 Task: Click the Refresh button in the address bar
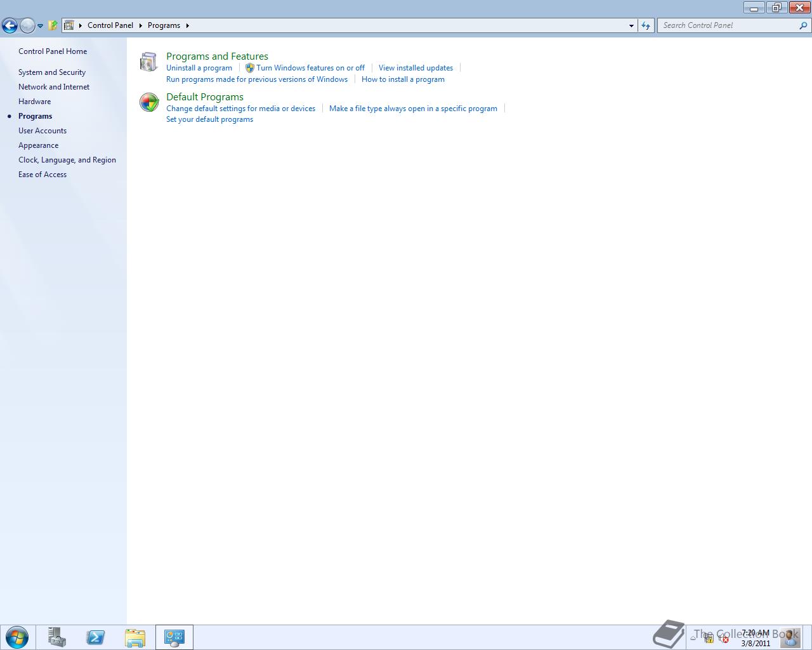[x=646, y=25]
